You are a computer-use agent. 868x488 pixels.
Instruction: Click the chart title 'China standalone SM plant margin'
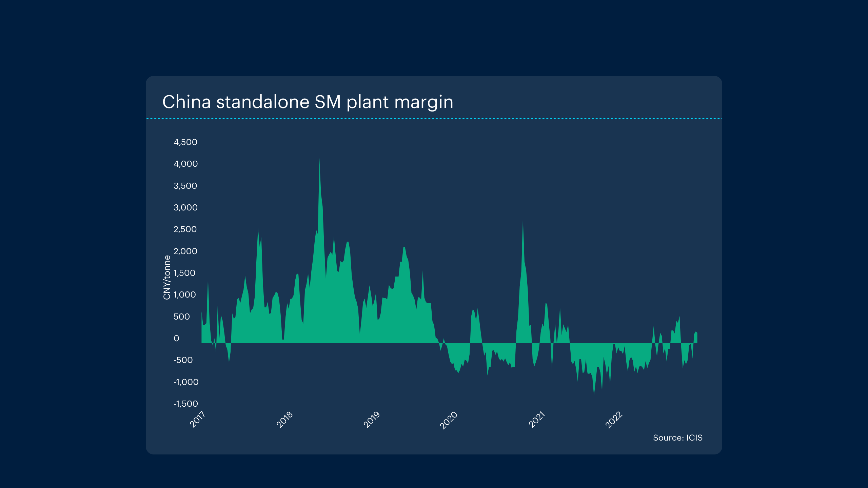coord(308,102)
